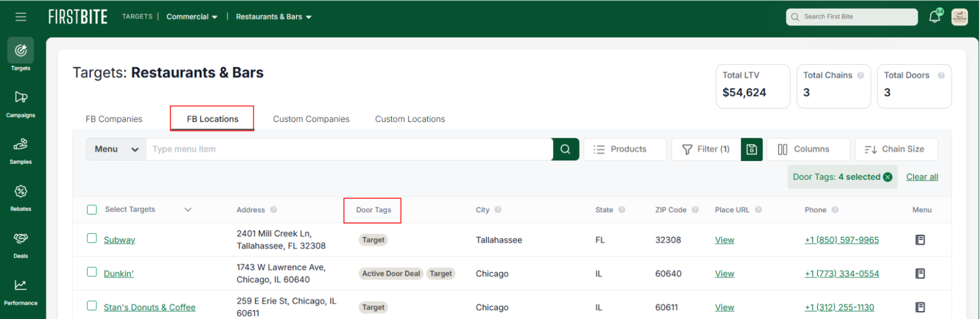The height and width of the screenshot is (319, 980).
Task: Show Total Doors info tooltip
Action: [x=941, y=75]
